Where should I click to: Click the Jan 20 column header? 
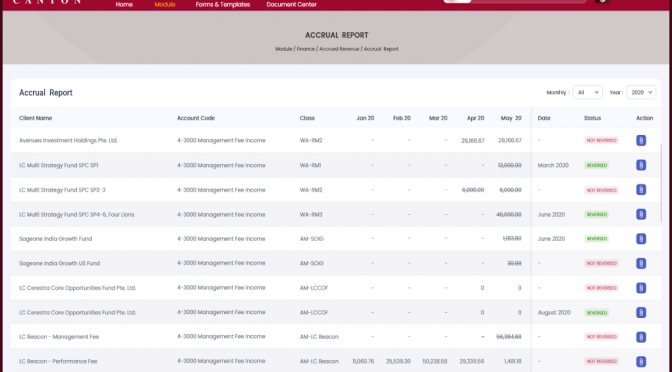[x=365, y=118]
